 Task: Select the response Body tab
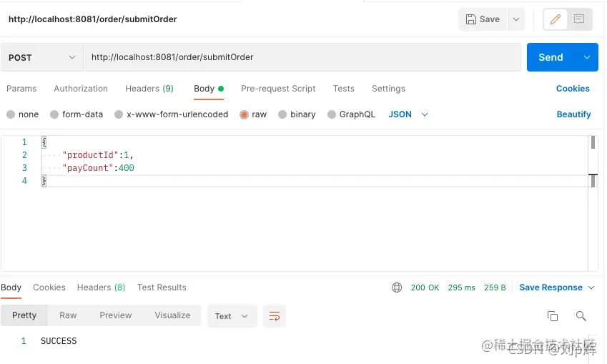[11, 287]
